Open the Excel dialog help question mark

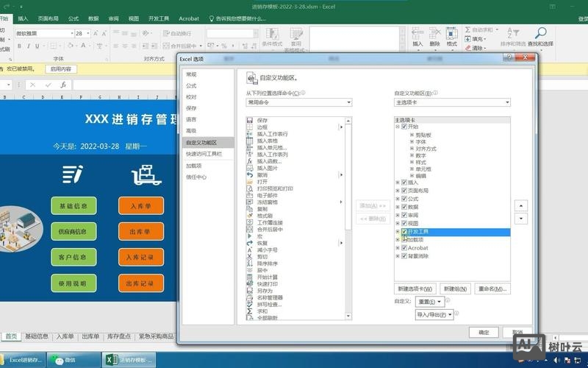509,57
